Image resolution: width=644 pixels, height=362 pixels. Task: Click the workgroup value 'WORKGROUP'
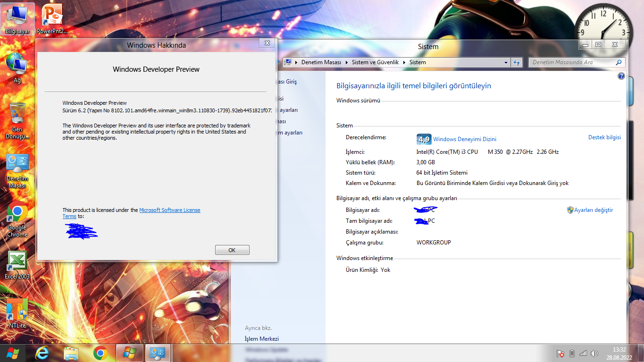[434, 243]
